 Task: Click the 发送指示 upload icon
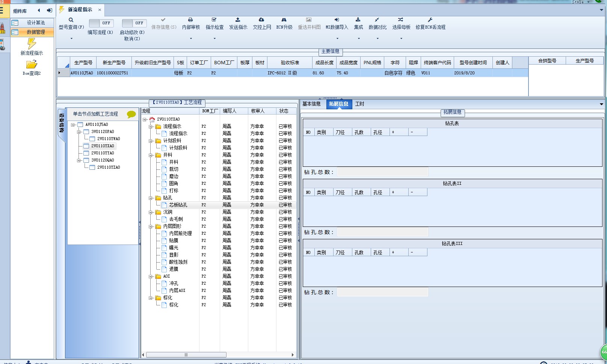click(x=238, y=20)
